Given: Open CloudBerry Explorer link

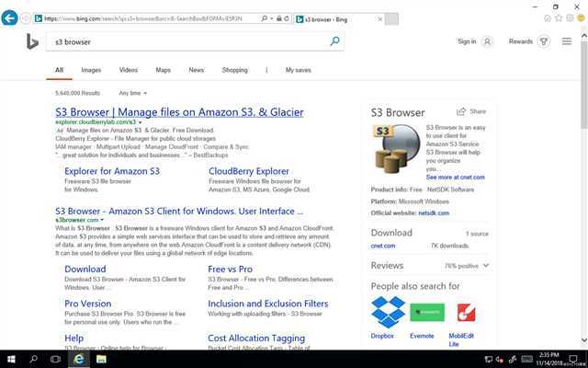Looking at the screenshot, I should click(249, 171).
